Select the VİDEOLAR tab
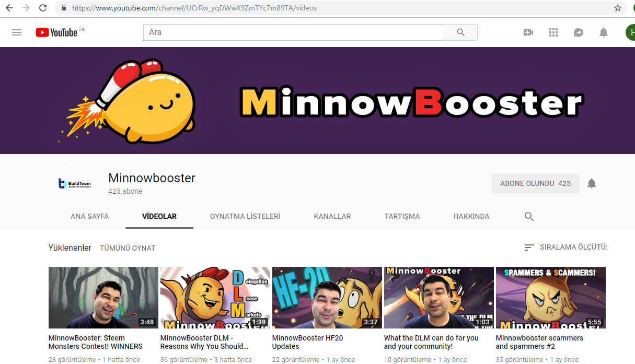 [x=159, y=216]
